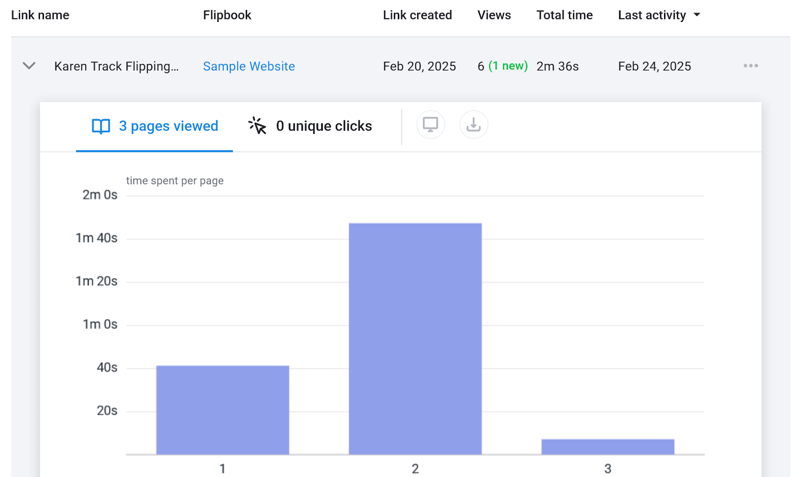Sort by Last activity column header
This screenshot has height=477, width=802.
[x=652, y=15]
